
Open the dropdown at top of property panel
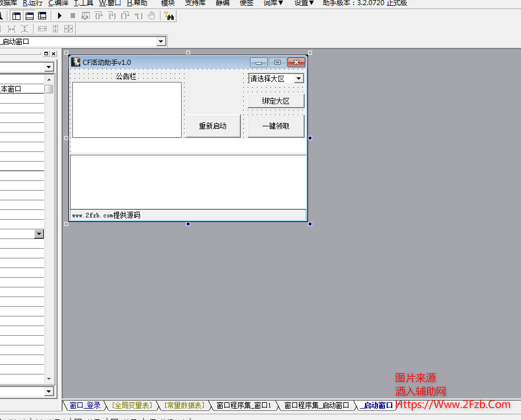[x=48, y=67]
